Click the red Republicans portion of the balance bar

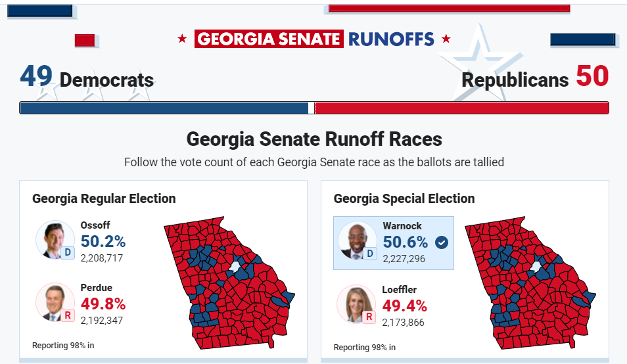pyautogui.click(x=462, y=108)
